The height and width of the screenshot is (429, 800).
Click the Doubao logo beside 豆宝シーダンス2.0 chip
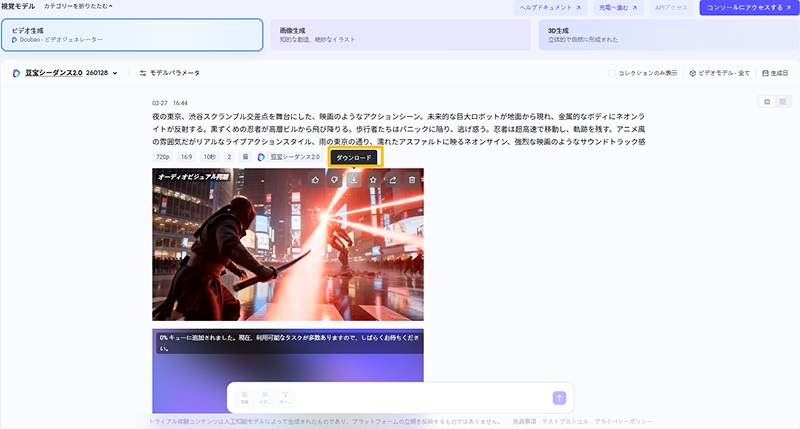pyautogui.click(x=261, y=157)
